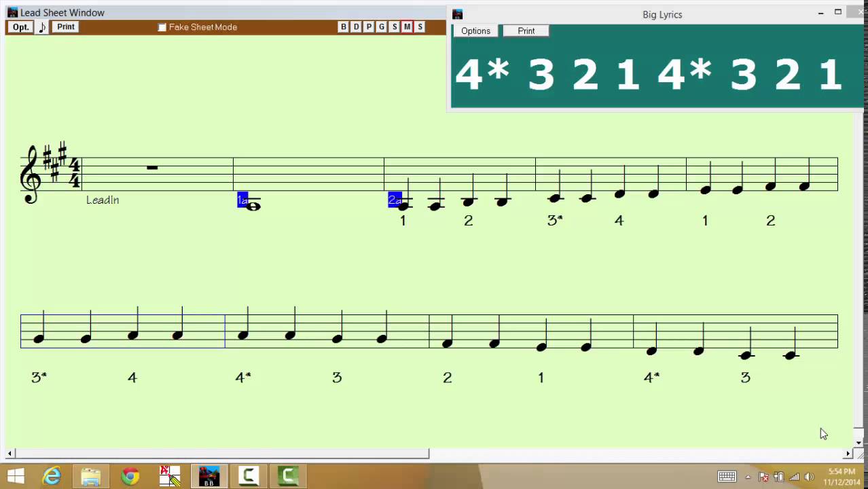Click the 1a part marker on the staff

(242, 200)
